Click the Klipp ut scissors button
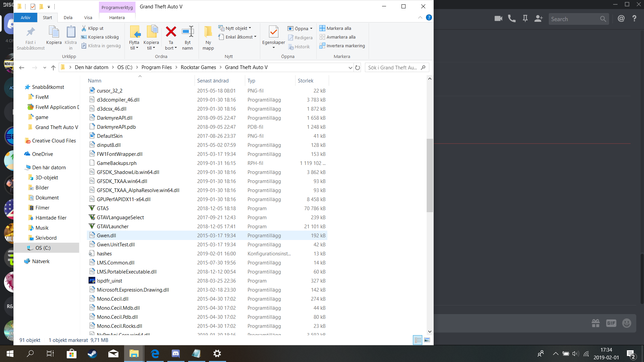This screenshot has height=362, width=644. 93,28
